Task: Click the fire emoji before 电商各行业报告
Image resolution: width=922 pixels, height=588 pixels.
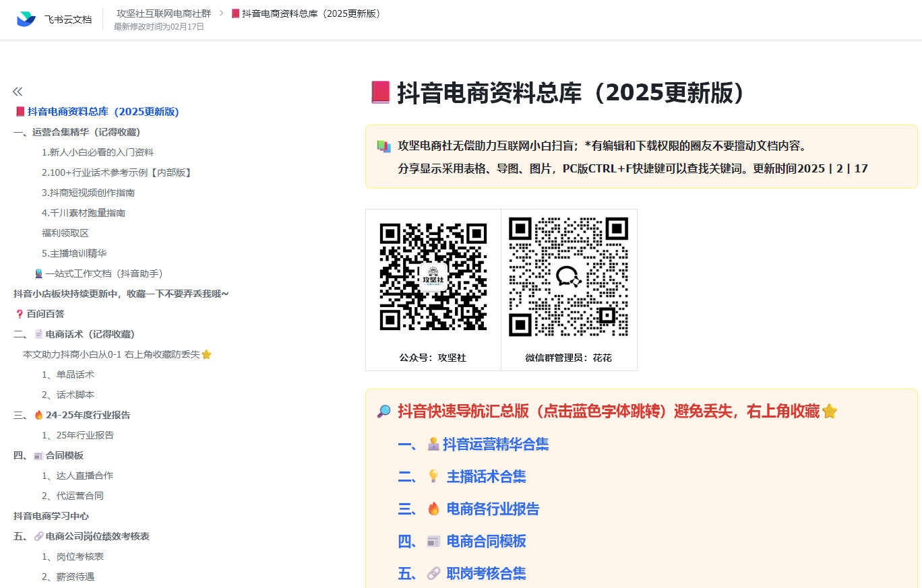Action: click(x=433, y=509)
